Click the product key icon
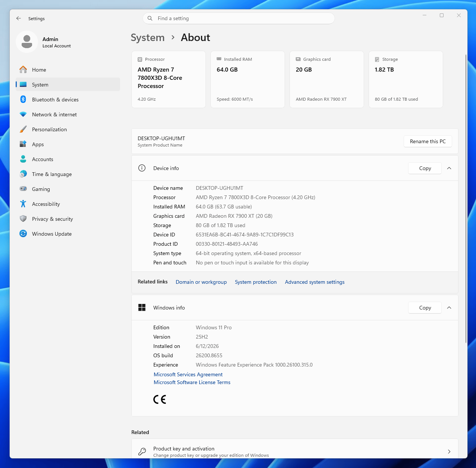Screen dimensions: 476x468 click(142, 452)
